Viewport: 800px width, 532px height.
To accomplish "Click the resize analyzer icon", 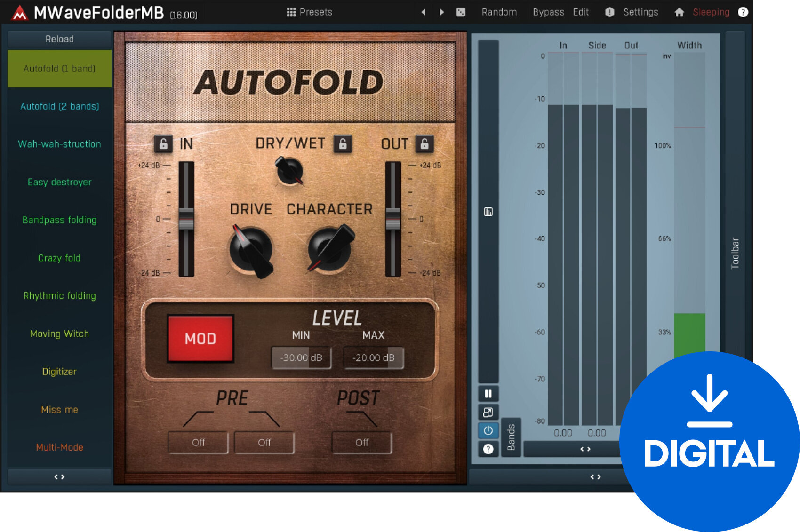I will 488,412.
